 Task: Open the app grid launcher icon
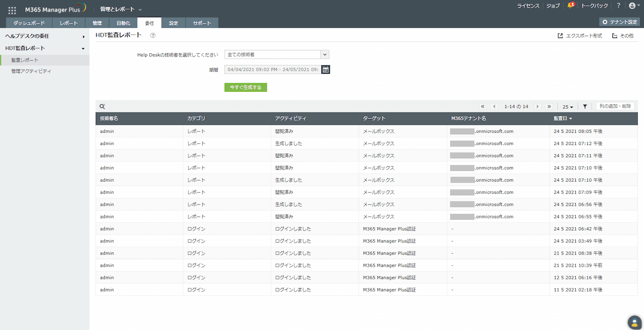click(12, 10)
